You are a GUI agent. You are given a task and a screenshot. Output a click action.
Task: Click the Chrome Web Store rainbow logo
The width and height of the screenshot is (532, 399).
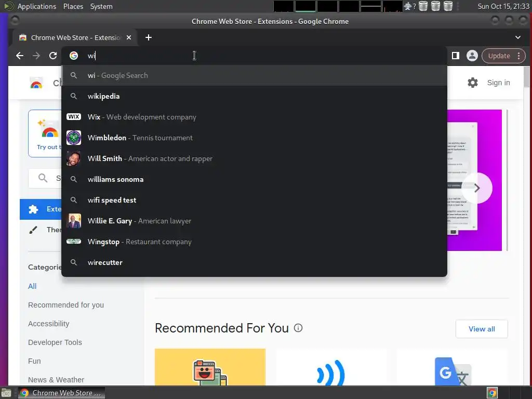pos(36,83)
